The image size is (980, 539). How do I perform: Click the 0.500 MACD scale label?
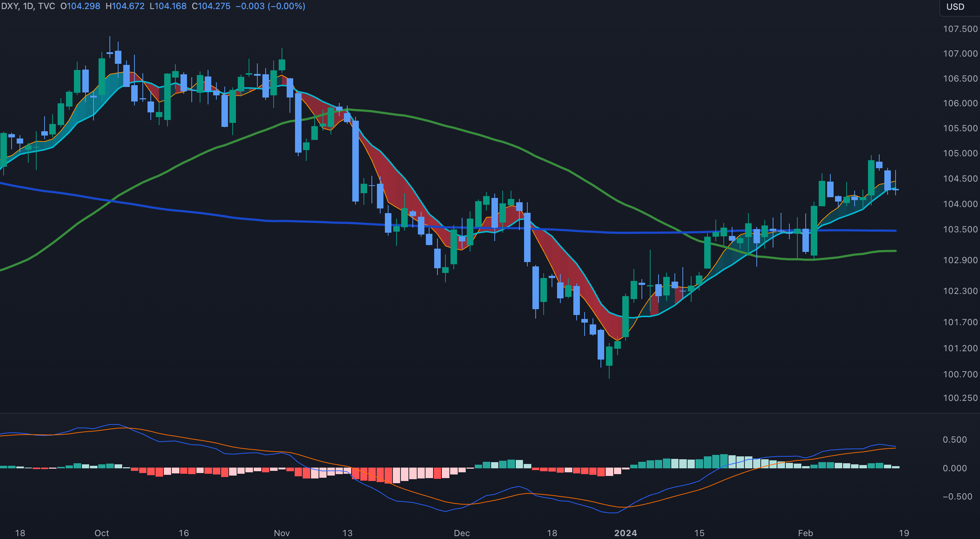tap(955, 440)
